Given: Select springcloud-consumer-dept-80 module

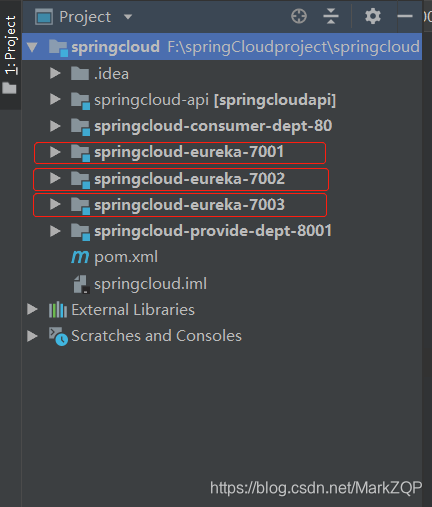Looking at the screenshot, I should (x=213, y=126).
